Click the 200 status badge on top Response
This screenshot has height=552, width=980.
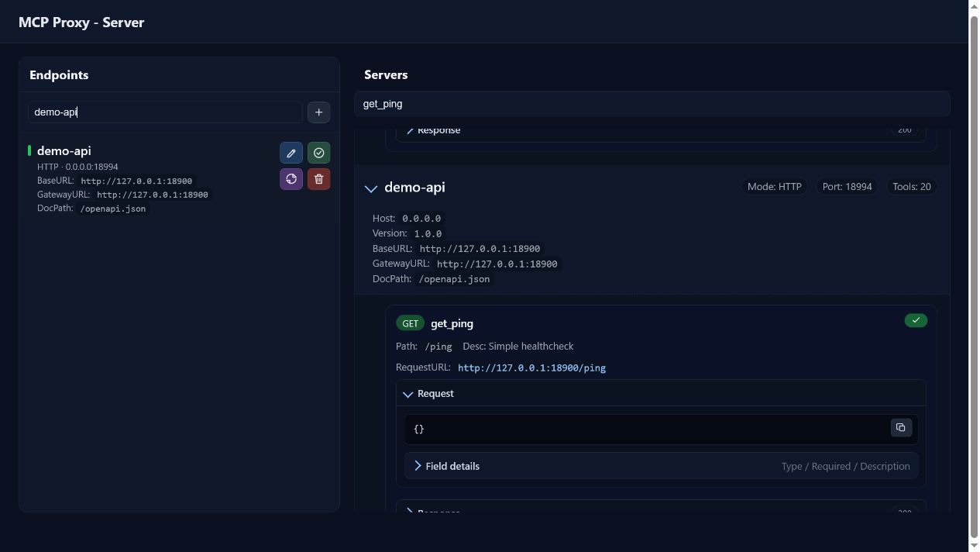(904, 130)
